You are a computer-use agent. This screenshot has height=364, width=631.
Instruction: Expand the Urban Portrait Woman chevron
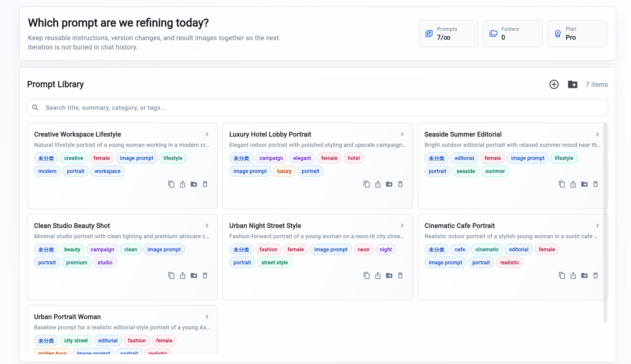tap(207, 317)
